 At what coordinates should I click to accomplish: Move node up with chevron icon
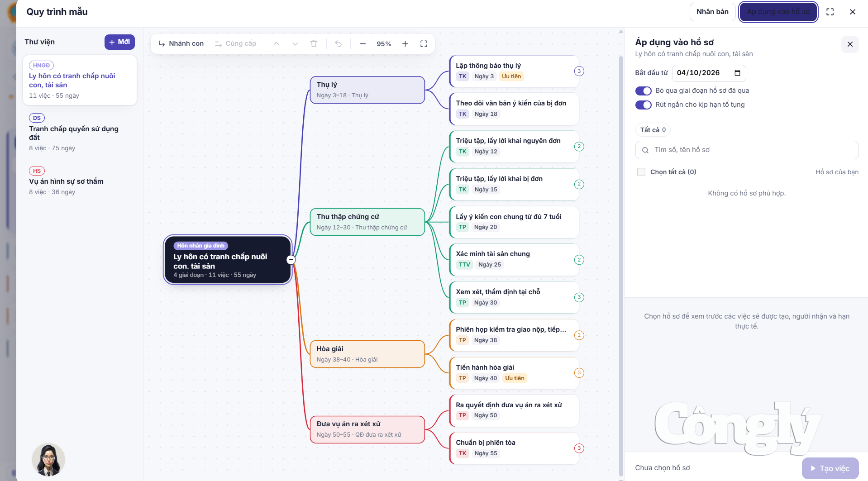pyautogui.click(x=276, y=44)
